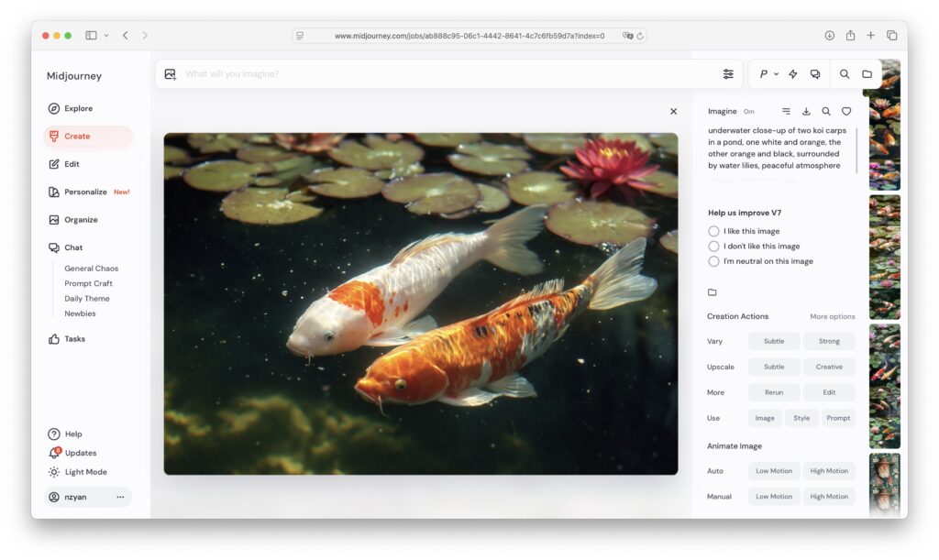Click the Safari share icon
Viewport: 939px width, 560px height.
[x=850, y=36]
